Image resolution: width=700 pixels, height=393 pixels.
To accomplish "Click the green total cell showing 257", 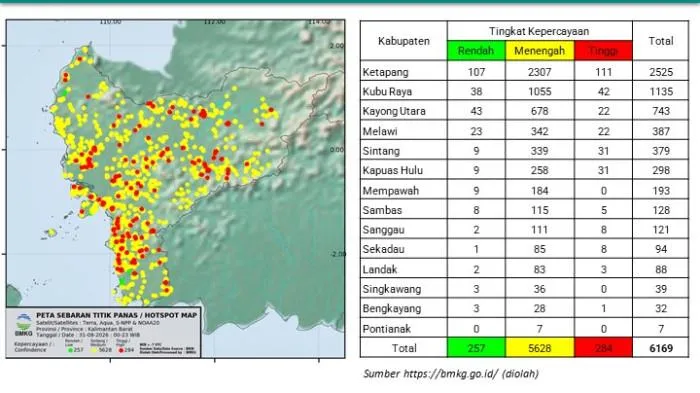I will tap(476, 348).
